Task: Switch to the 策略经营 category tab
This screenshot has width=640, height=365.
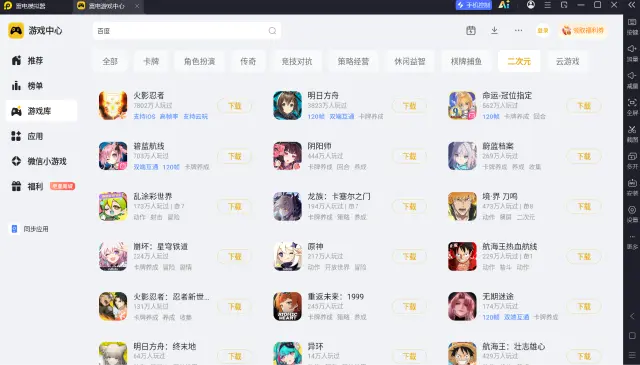Action: [x=353, y=61]
